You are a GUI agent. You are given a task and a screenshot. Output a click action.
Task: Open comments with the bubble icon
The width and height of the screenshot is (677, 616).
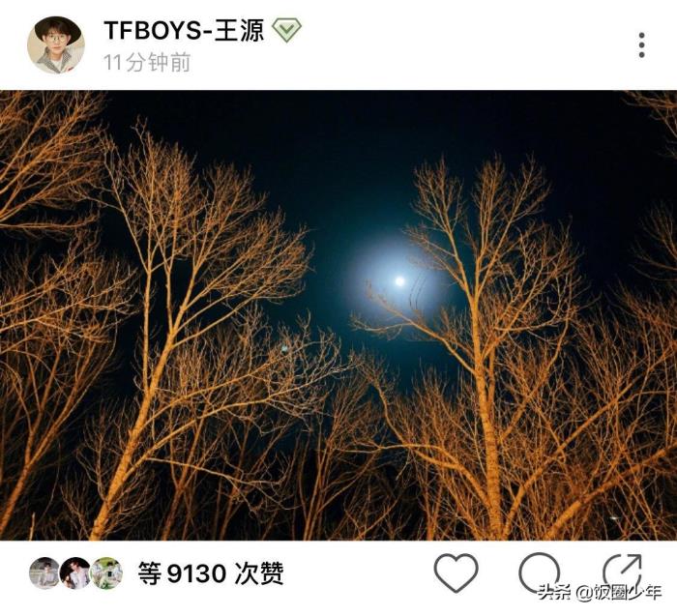click(x=540, y=572)
